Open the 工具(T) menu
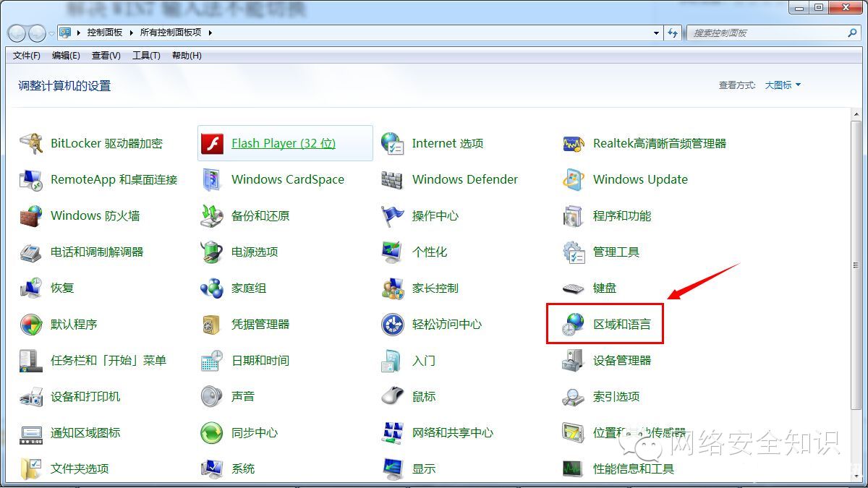The image size is (868, 488). point(146,56)
